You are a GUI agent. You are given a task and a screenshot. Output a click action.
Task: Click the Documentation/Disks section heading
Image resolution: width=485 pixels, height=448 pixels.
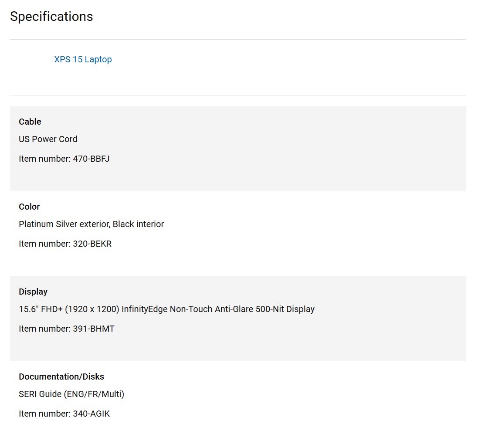click(x=61, y=377)
